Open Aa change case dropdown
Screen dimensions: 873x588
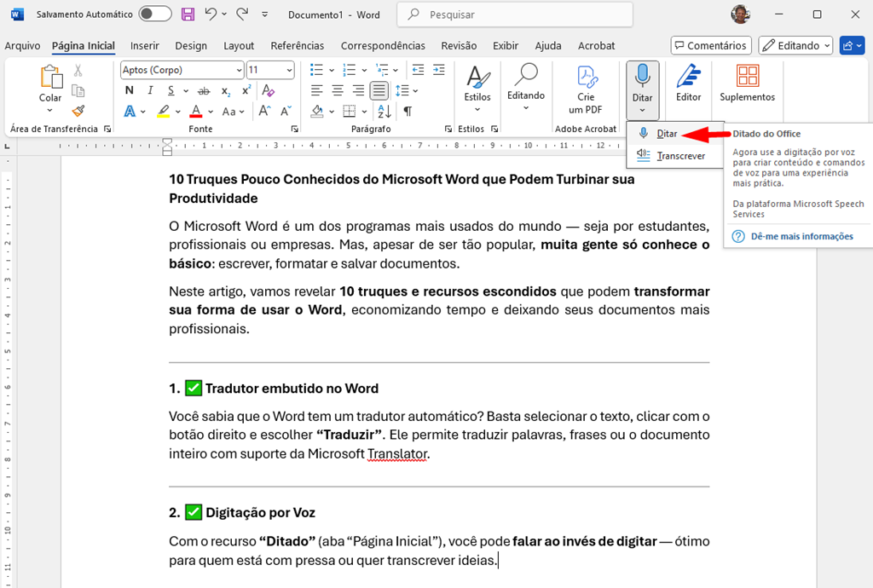tap(234, 112)
